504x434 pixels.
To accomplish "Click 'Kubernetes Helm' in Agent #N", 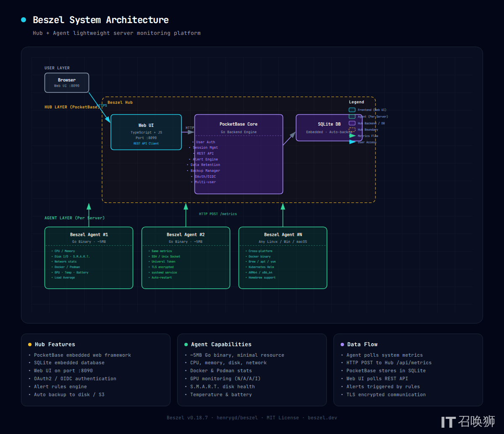I will tap(261, 267).
